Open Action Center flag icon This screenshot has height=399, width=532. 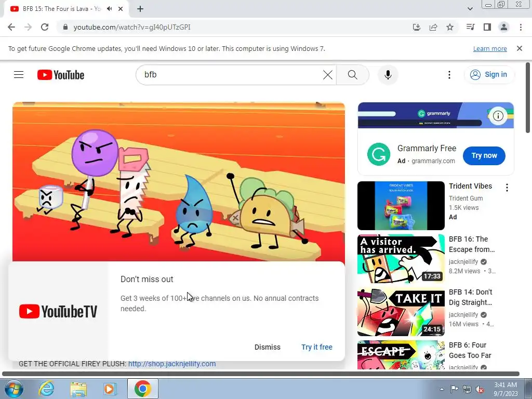[x=454, y=389]
